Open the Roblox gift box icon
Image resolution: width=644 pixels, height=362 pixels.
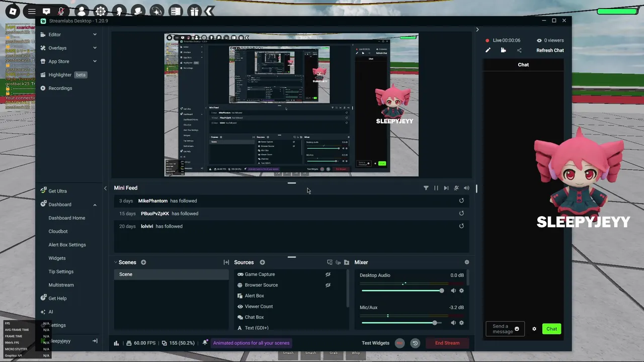(195, 11)
